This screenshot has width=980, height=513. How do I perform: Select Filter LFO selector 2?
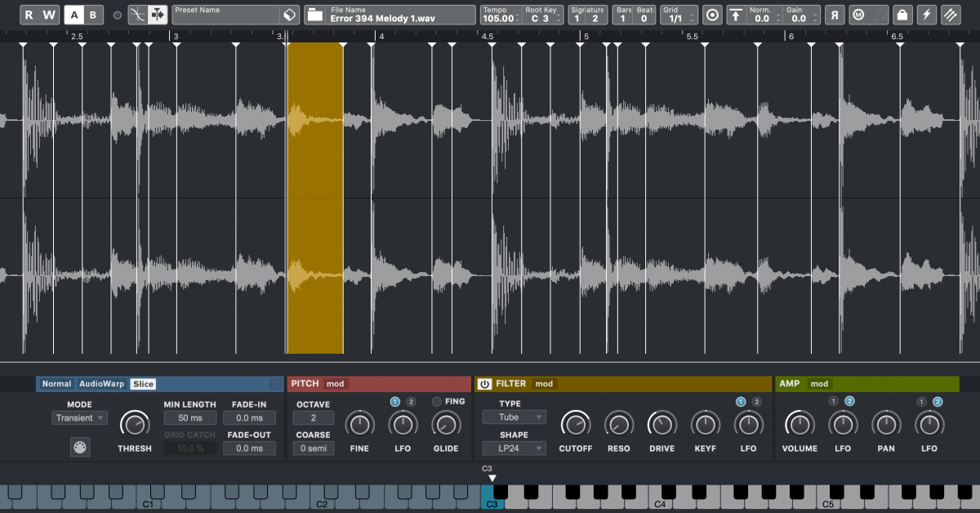(756, 401)
